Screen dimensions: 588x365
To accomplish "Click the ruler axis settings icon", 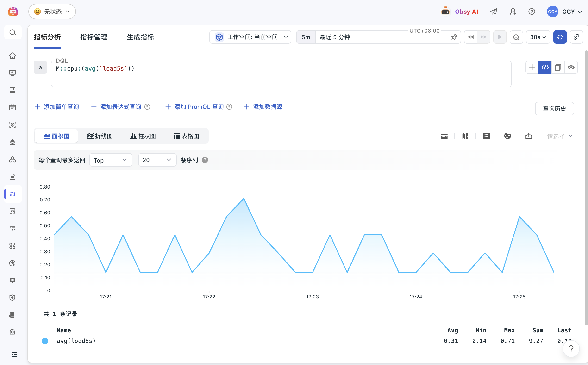I will click(x=444, y=136).
